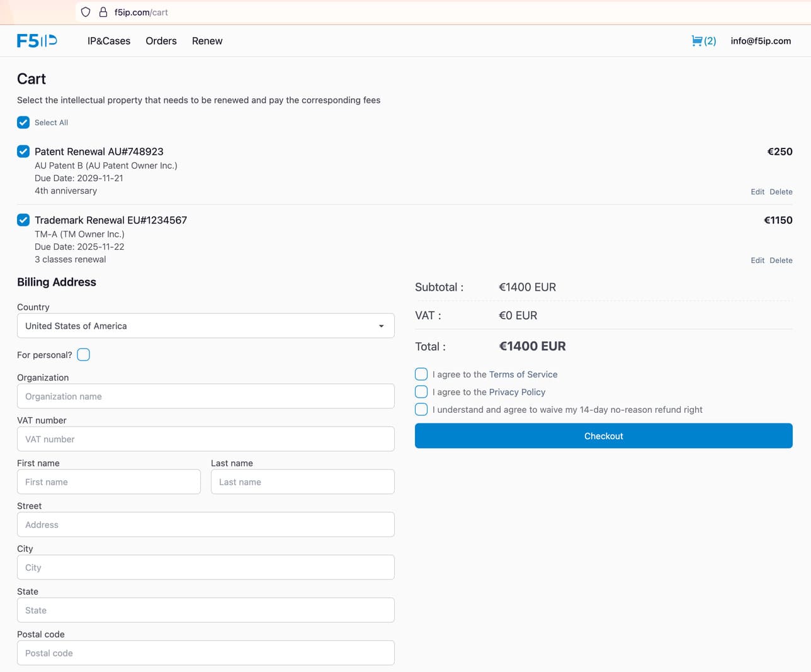Enable the For personal option
This screenshot has height=672, width=811.
click(83, 354)
